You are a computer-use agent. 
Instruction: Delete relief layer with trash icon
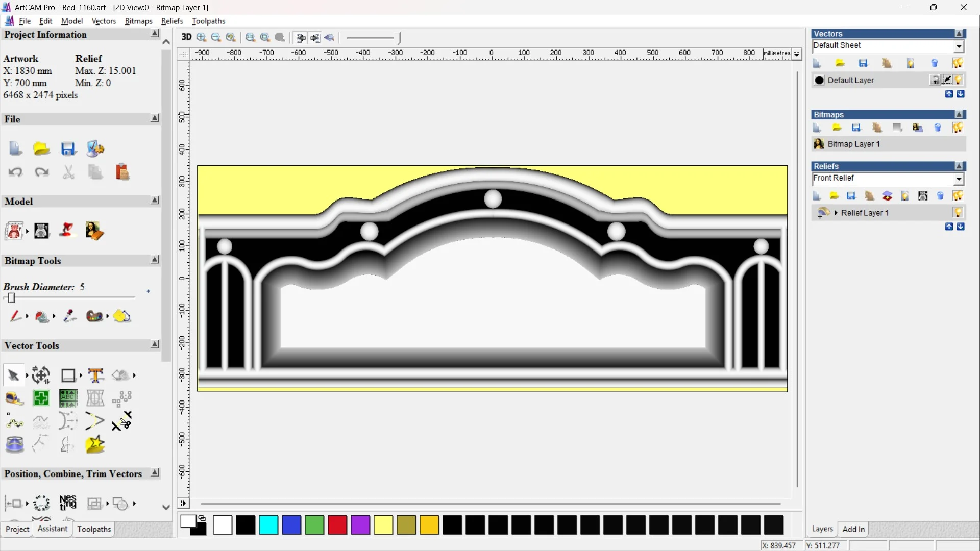(940, 196)
